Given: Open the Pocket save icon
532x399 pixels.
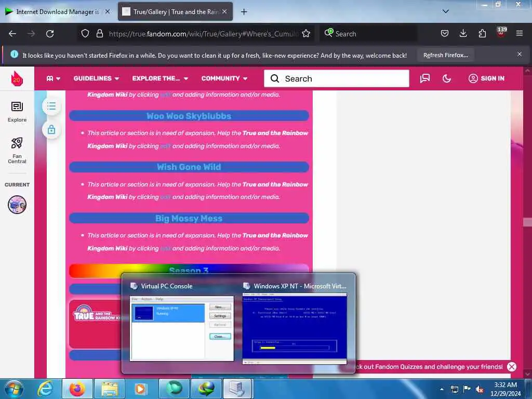Looking at the screenshot, I should (x=445, y=33).
